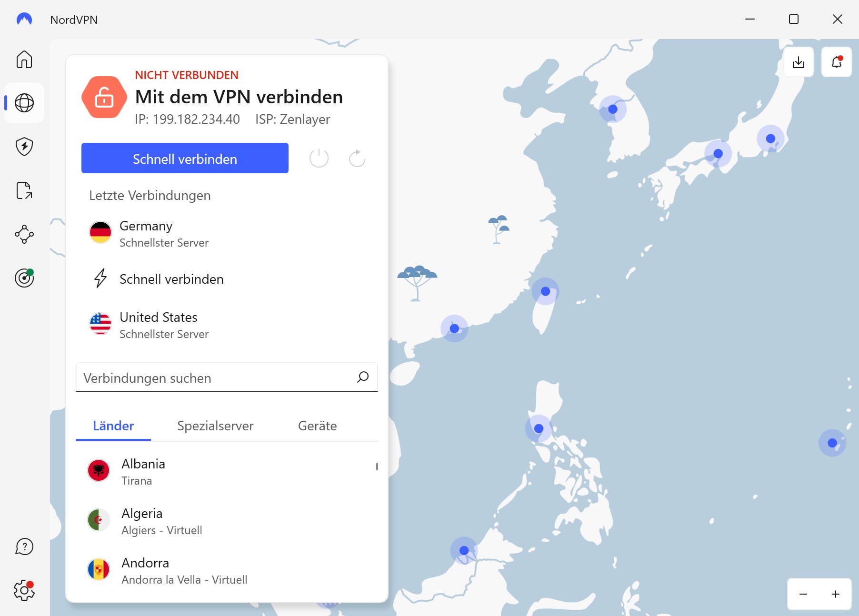Click the Letzte Verbindungen heading
The height and width of the screenshot is (616, 859).
pos(150,196)
